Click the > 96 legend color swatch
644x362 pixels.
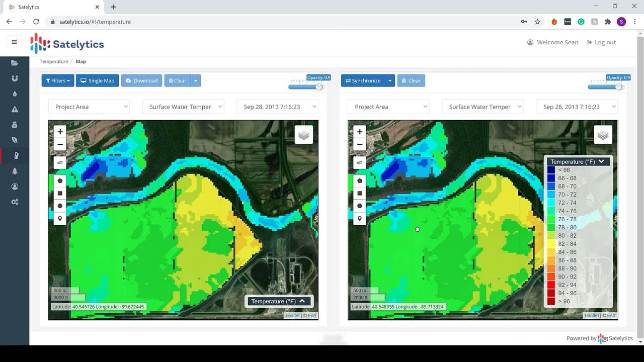pyautogui.click(x=551, y=301)
